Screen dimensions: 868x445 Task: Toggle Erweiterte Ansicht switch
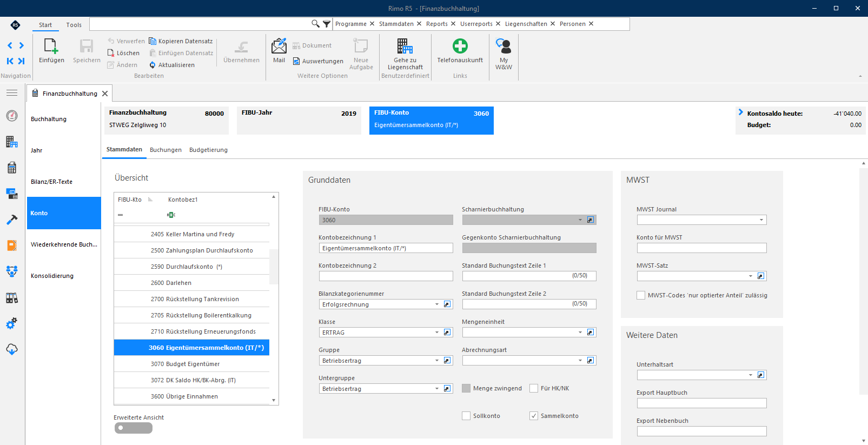tap(134, 428)
